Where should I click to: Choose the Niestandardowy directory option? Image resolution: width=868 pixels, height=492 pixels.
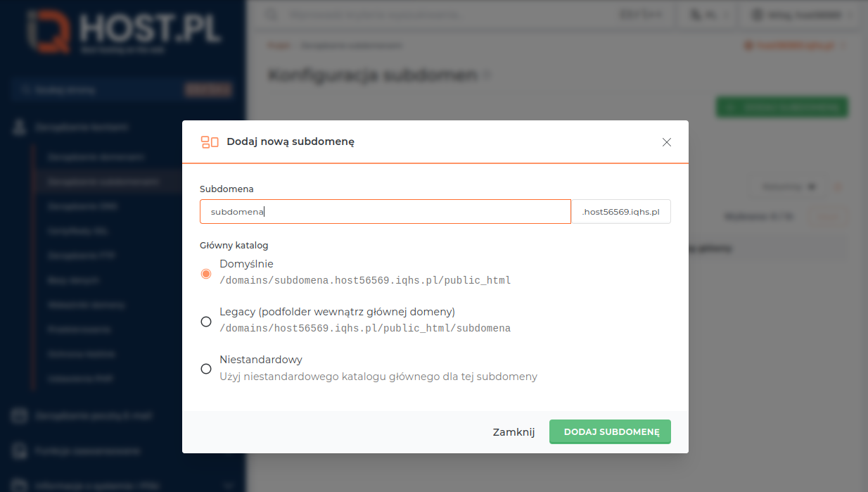[206, 368]
